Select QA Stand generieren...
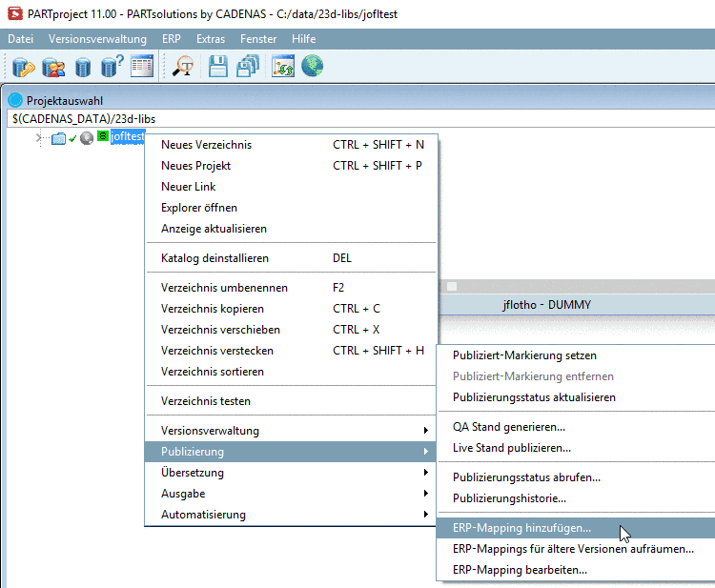This screenshot has width=715, height=588. [577, 427]
